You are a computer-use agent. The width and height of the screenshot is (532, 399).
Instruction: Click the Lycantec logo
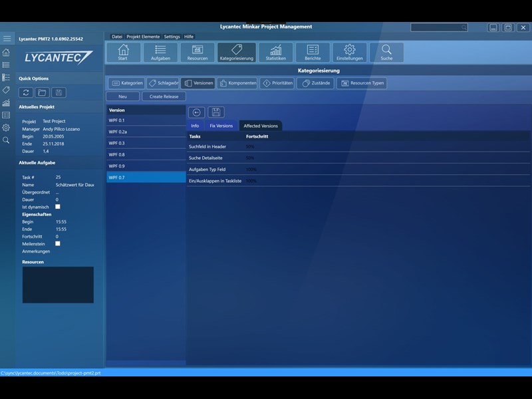pyautogui.click(x=59, y=57)
